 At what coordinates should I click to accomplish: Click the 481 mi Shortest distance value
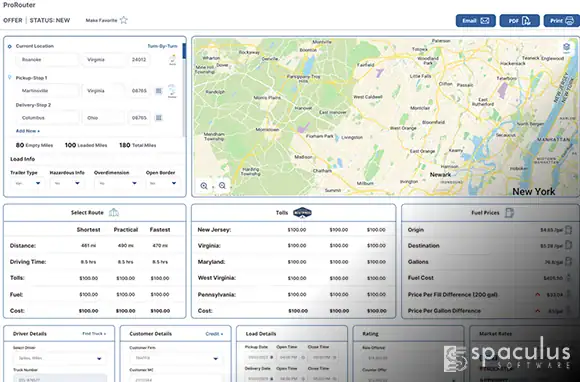[x=88, y=246]
